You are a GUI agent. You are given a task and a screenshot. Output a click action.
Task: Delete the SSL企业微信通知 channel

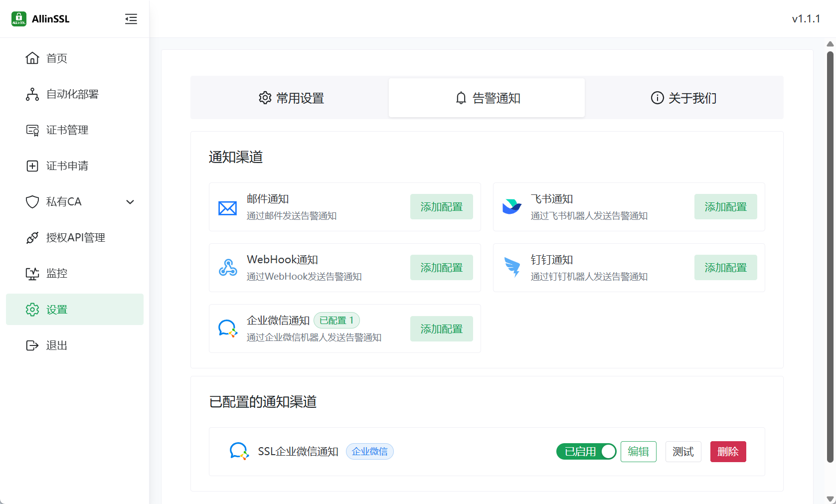[728, 452]
